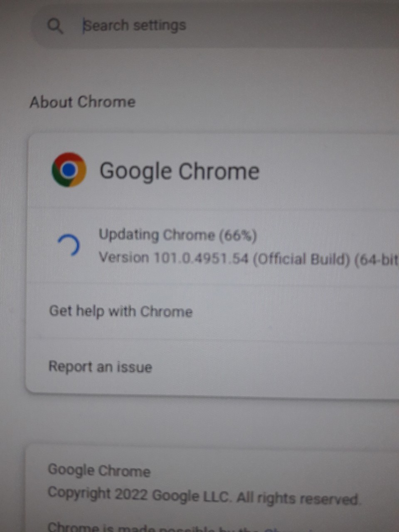This screenshot has width=399, height=532.
Task: Click the 64-bit architecture text
Action: pos(377,261)
